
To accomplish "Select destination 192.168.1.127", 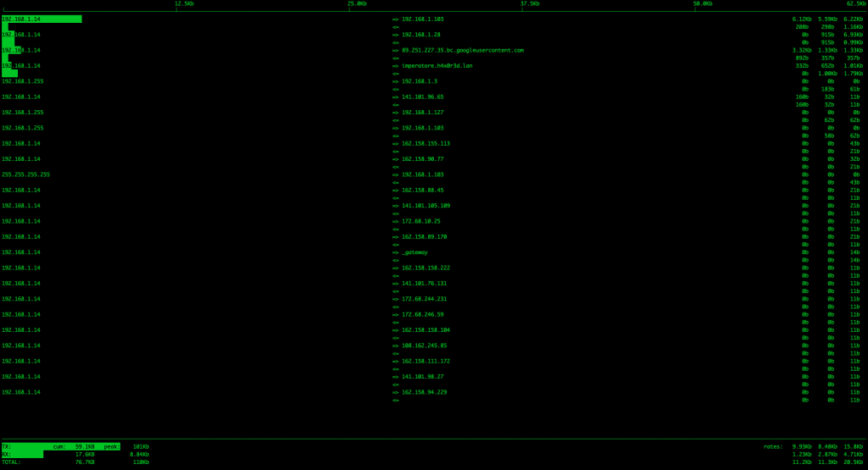I will 422,113.
